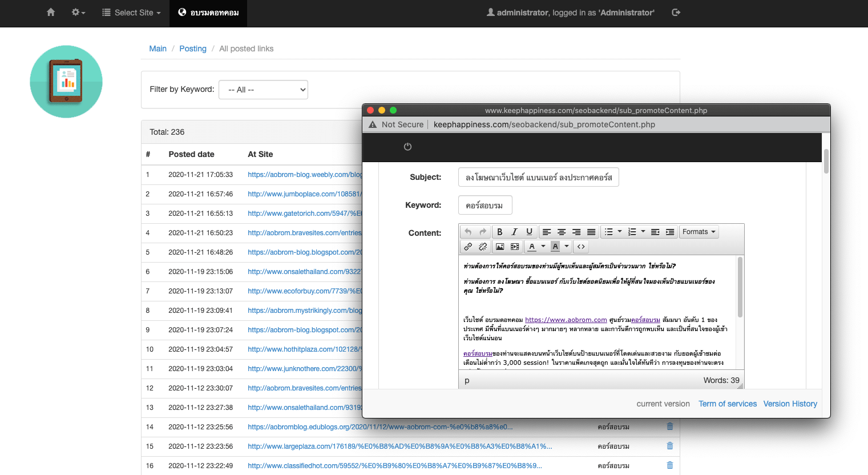Click the Undo icon in editor toolbar
Screen dimensions: 868x475
[468, 232]
